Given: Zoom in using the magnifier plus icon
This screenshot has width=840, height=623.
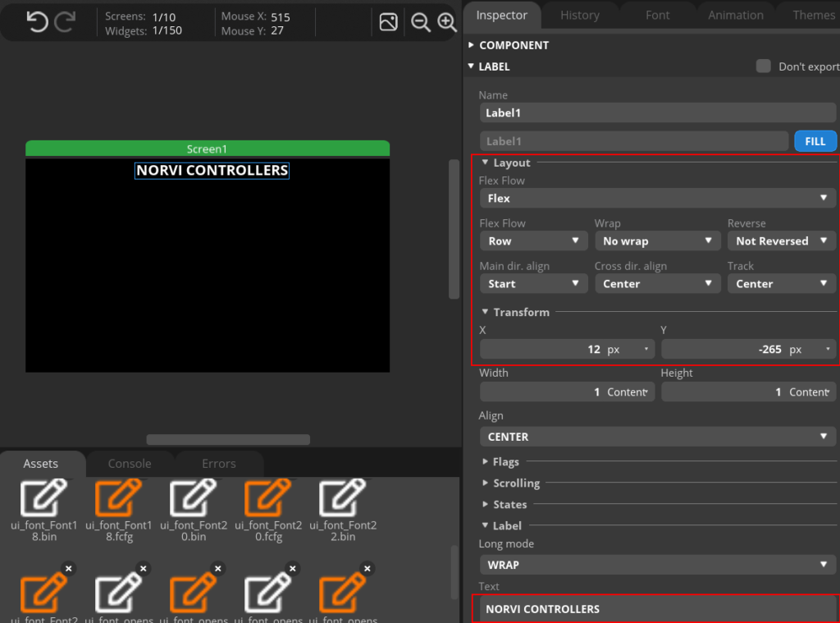Looking at the screenshot, I should (x=447, y=22).
